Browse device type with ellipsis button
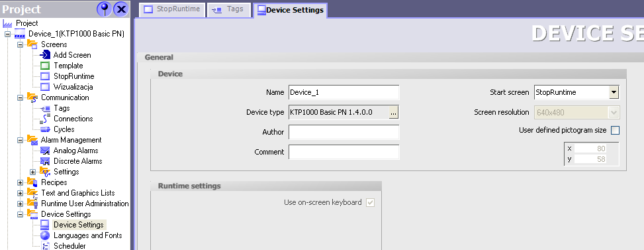644x250 pixels. pyautogui.click(x=393, y=112)
